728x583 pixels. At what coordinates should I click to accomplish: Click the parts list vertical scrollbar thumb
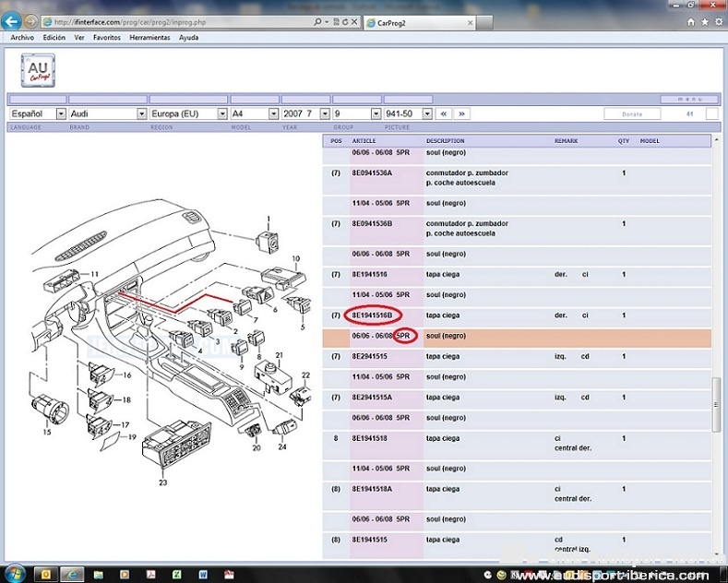[x=716, y=404]
